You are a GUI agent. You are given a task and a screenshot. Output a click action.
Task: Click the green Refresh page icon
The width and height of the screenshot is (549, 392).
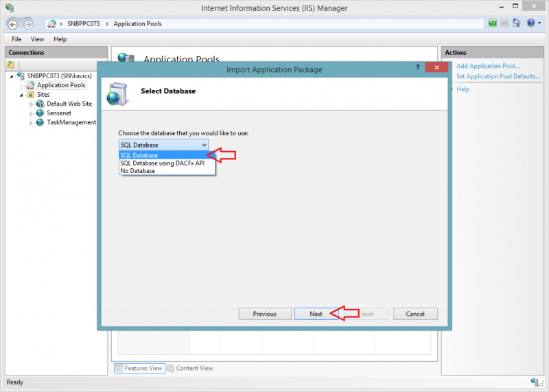click(x=493, y=23)
